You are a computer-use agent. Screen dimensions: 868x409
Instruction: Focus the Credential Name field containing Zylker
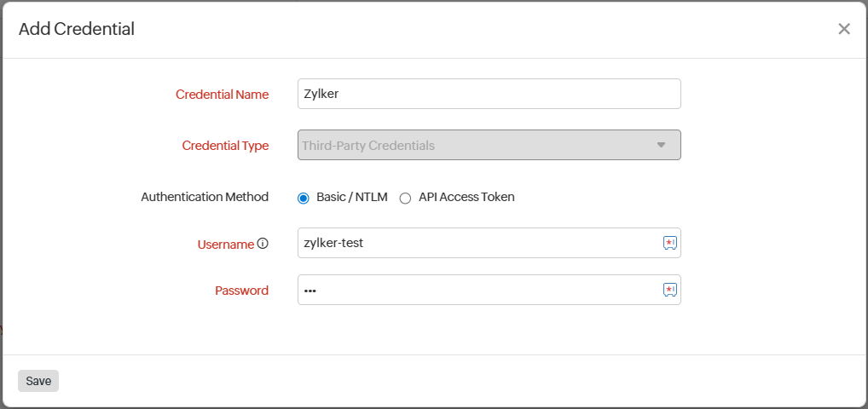(489, 94)
